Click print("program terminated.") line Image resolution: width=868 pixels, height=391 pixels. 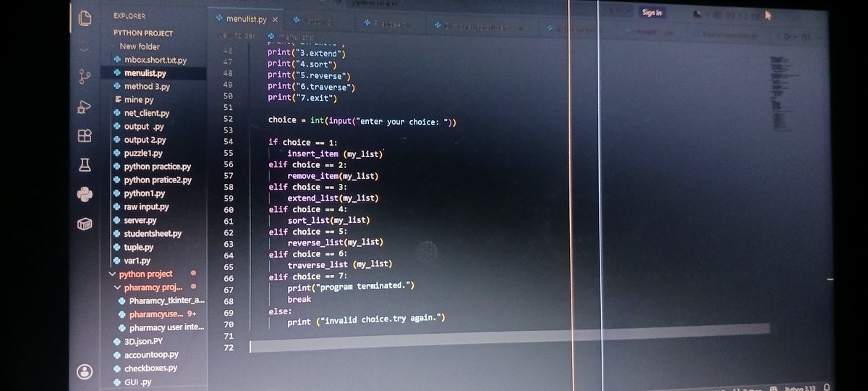tap(351, 287)
